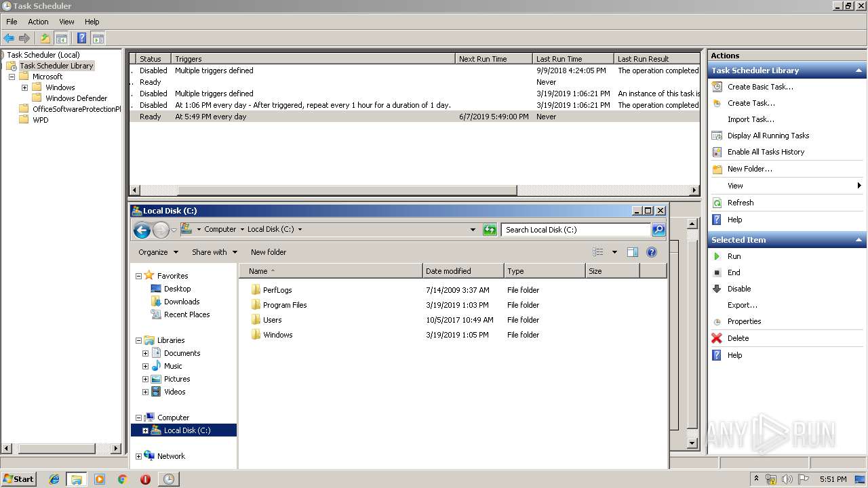Open the Start menu

pos(18,479)
